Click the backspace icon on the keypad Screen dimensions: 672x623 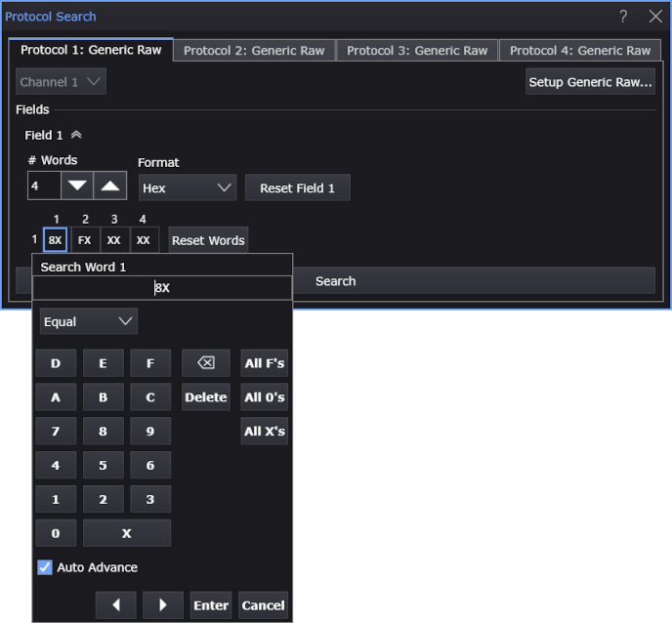pos(205,363)
